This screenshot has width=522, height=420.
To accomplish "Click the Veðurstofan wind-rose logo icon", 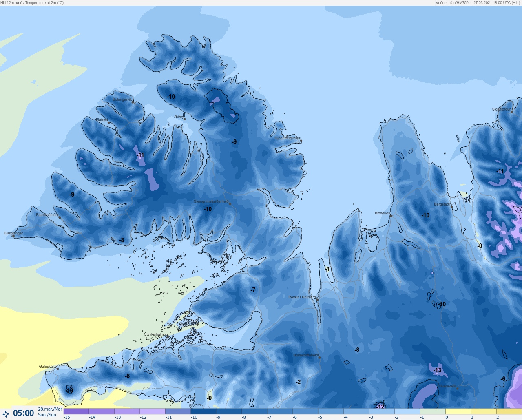I will click(6, 414).
